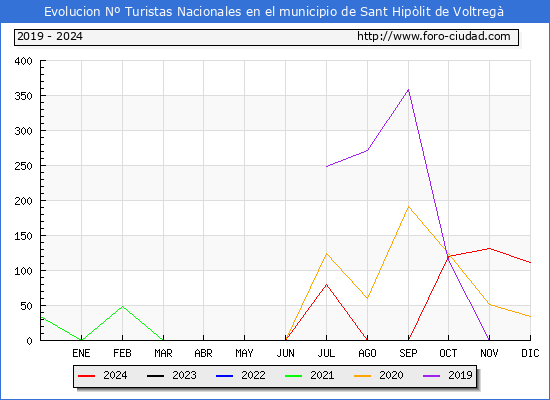Click the JUN month axis label
The image size is (550, 400).
[x=286, y=353]
